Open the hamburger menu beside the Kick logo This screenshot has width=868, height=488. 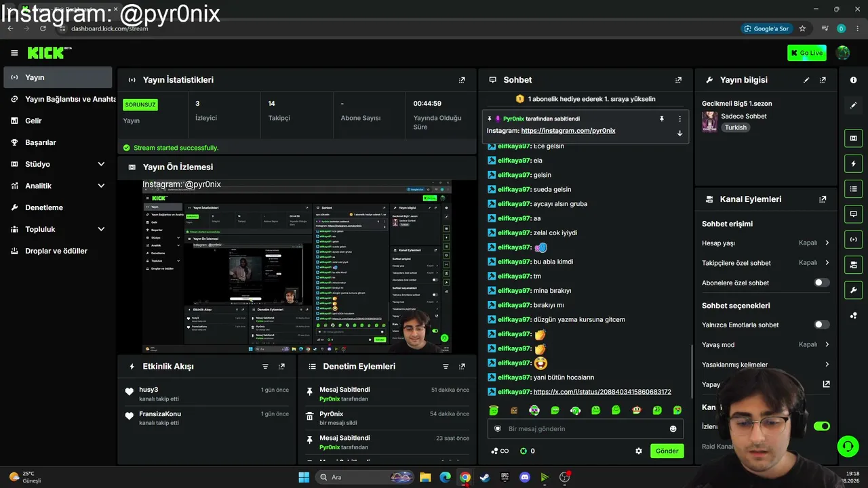pyautogui.click(x=14, y=53)
